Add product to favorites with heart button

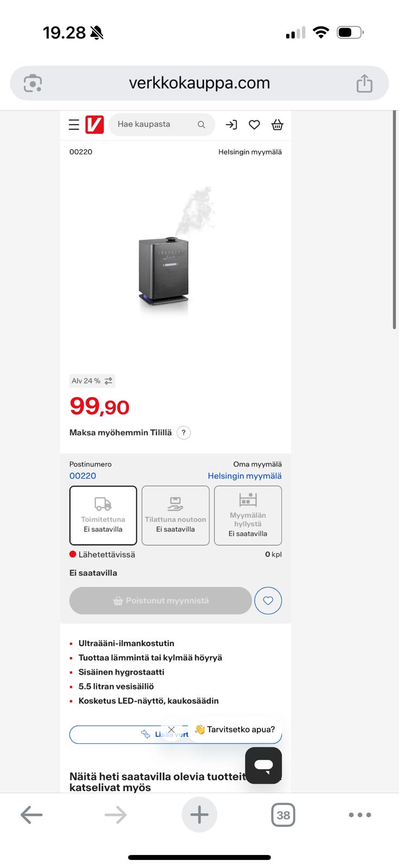(268, 601)
